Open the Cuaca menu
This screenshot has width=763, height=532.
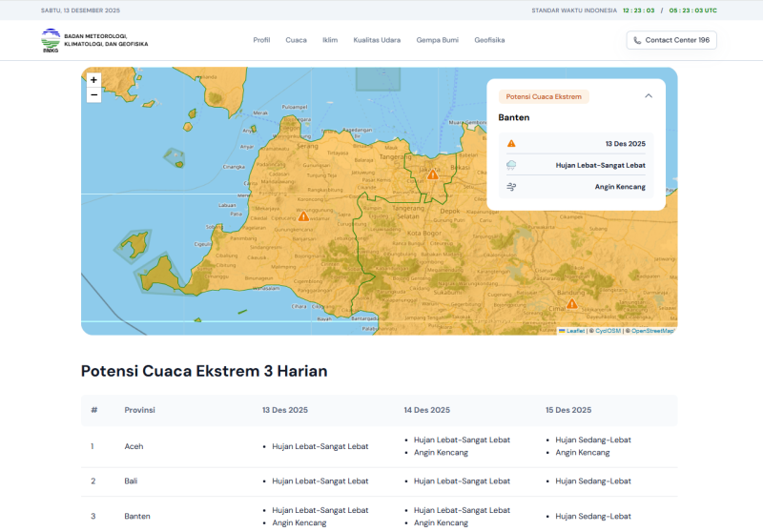pos(296,40)
